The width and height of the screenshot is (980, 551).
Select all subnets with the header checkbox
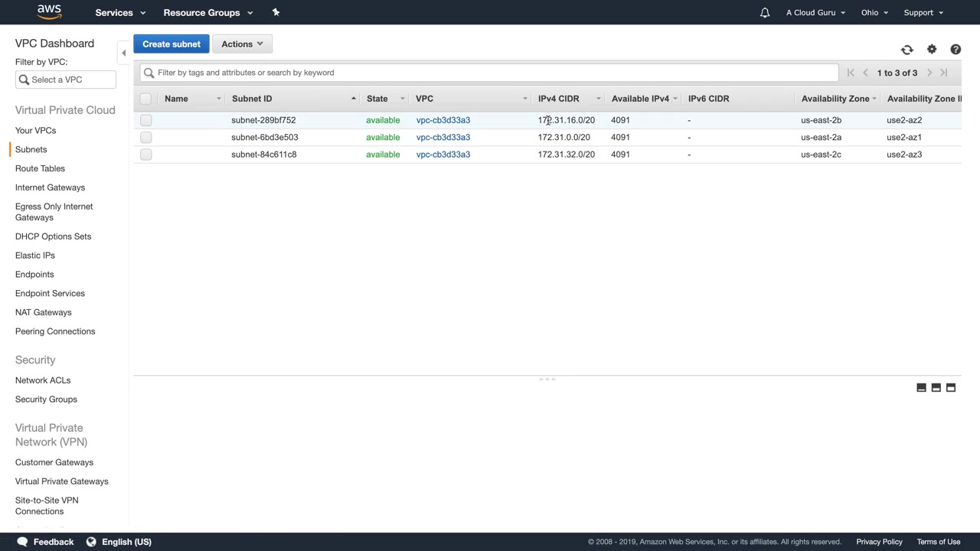click(145, 99)
